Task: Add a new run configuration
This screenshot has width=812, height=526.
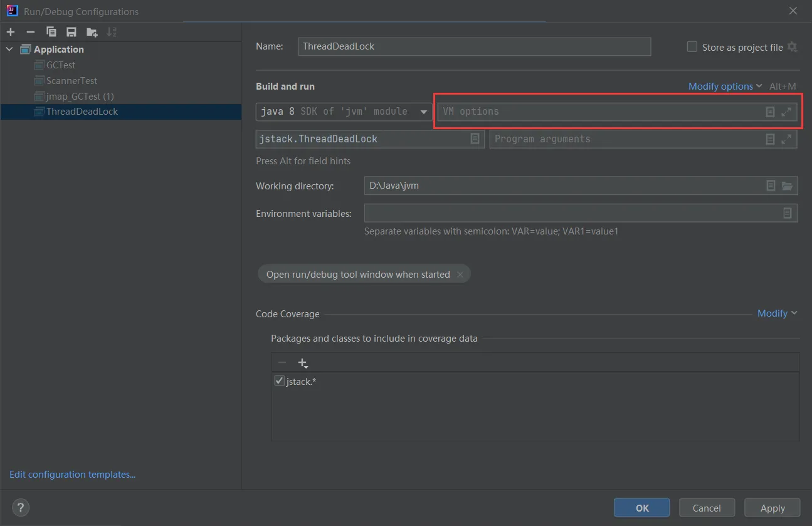Action: pyautogui.click(x=11, y=32)
